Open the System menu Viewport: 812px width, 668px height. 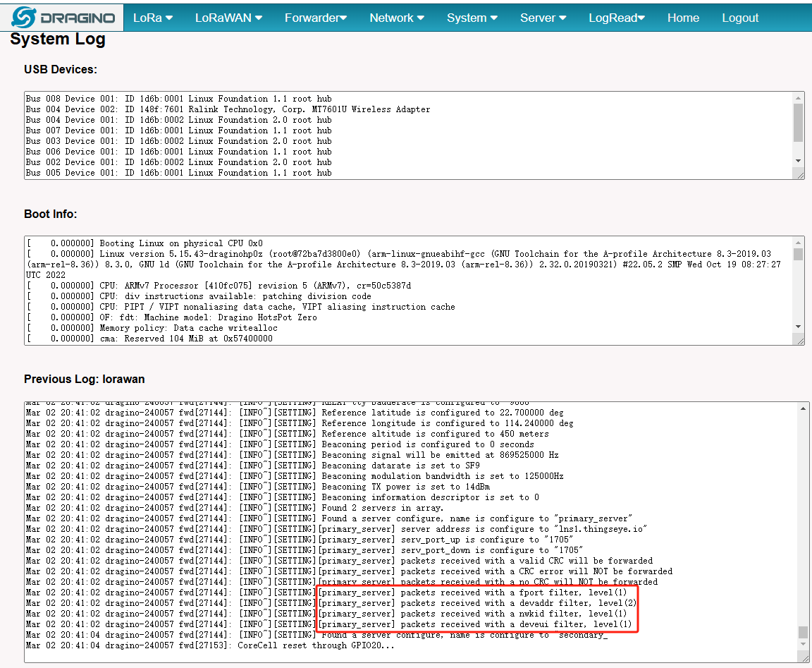(472, 18)
